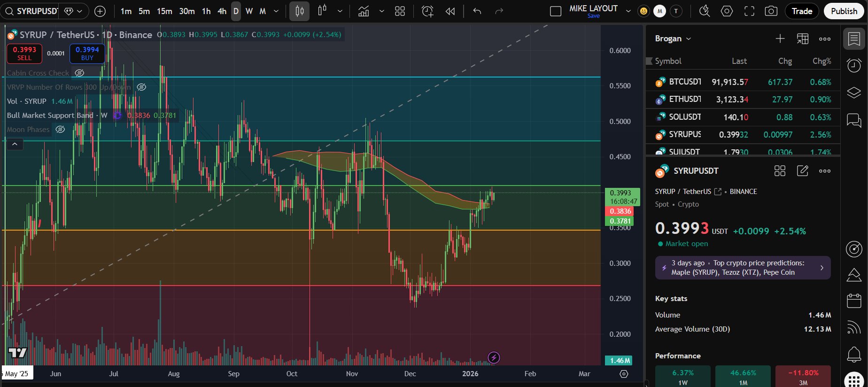Open watchlist advanced view table icon

point(803,39)
